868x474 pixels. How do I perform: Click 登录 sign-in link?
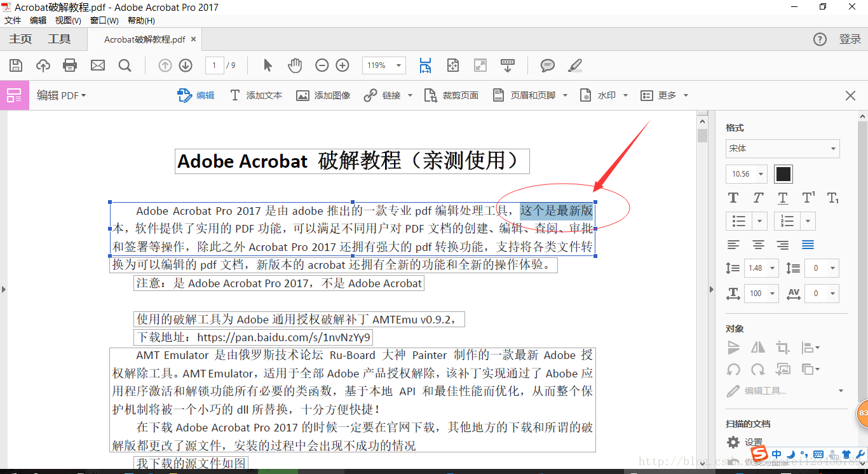pyautogui.click(x=850, y=39)
